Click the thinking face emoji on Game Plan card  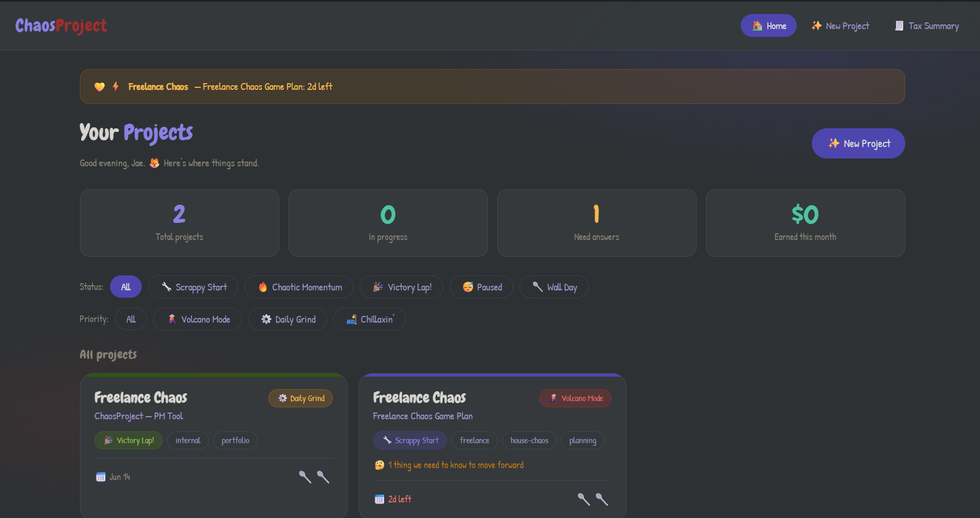[379, 465]
